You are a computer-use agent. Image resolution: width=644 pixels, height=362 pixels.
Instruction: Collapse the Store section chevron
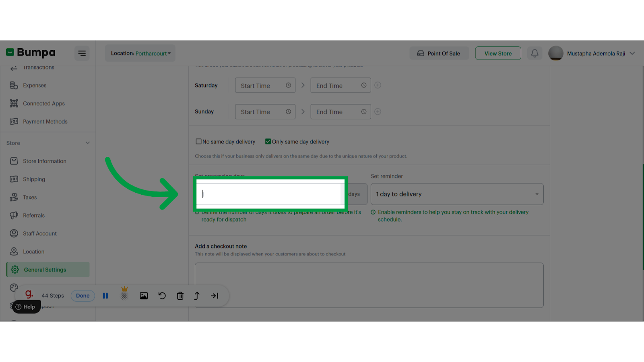tap(88, 143)
